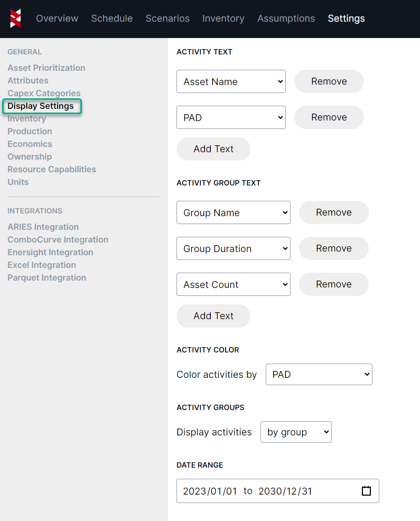The width and height of the screenshot is (420, 521).
Task: Remove the Asset Name activity text
Action: [x=329, y=81]
